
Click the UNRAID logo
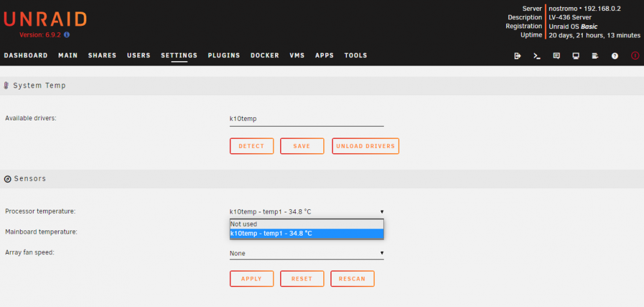point(45,20)
